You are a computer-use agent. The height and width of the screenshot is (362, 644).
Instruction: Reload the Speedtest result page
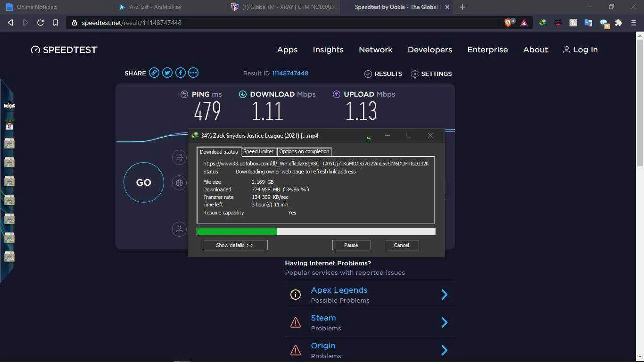(41, 23)
